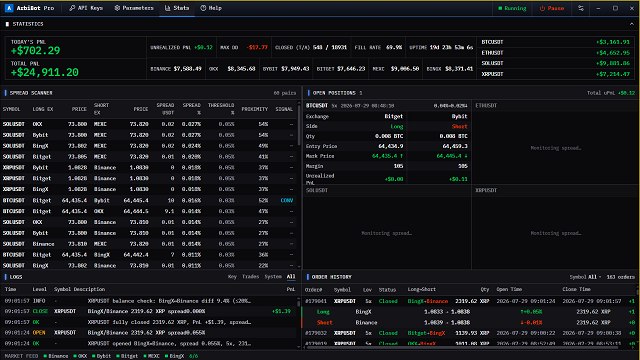640x360 pixels.
Task: Click the Binance balance $7,588.49
Action: click(x=187, y=69)
